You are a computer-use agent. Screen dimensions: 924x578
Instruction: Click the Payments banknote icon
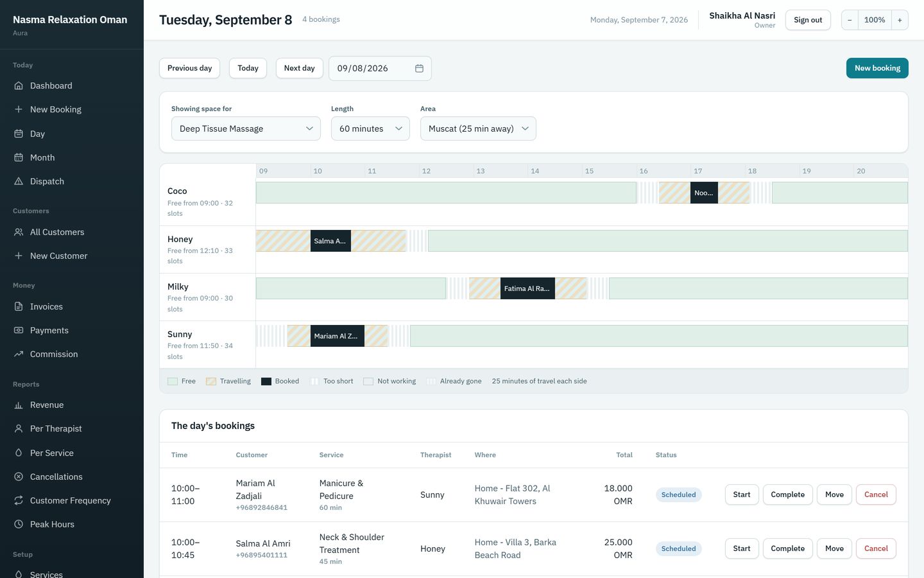coord(19,330)
